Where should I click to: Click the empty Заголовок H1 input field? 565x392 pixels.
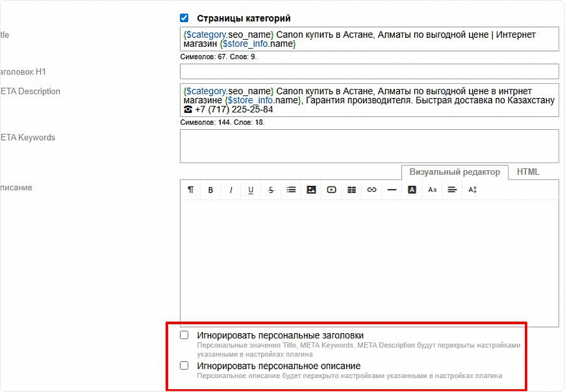click(369, 72)
